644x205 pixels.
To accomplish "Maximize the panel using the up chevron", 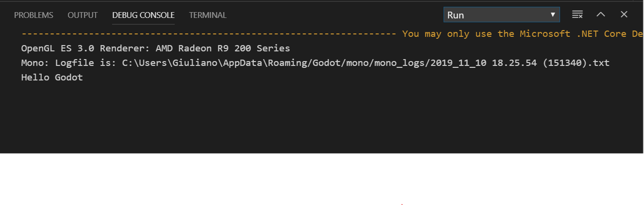I will 601,15.
